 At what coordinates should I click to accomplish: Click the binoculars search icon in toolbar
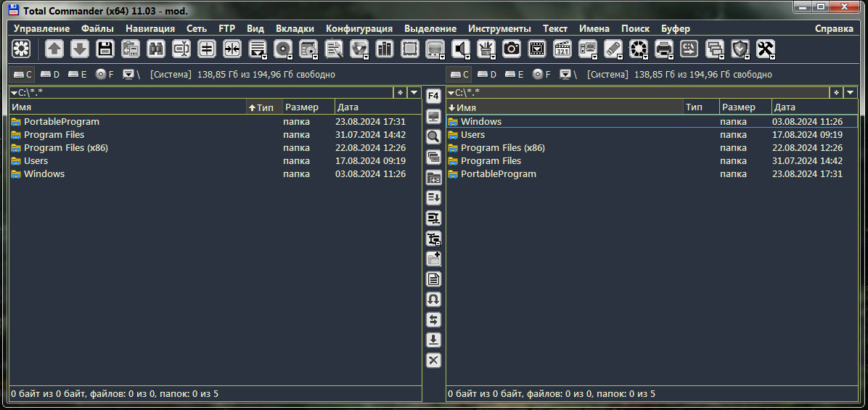click(x=156, y=49)
